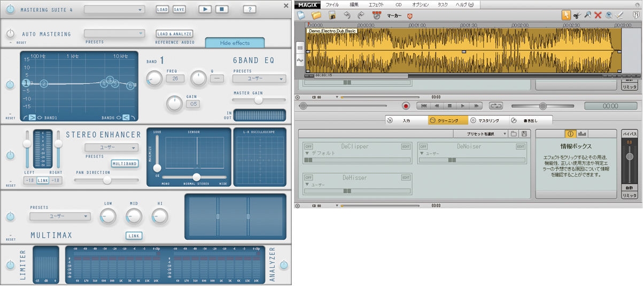Toggle the loop playback button

point(496,106)
